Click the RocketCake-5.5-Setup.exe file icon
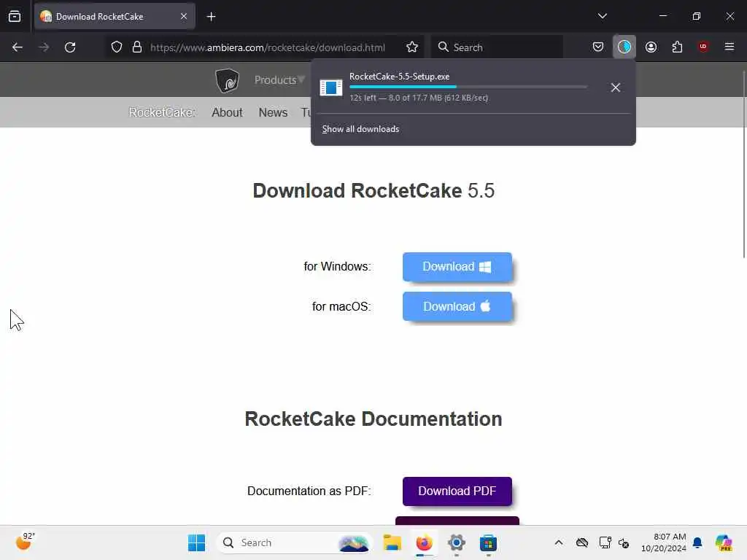Image resolution: width=747 pixels, height=560 pixels. pyautogui.click(x=331, y=87)
